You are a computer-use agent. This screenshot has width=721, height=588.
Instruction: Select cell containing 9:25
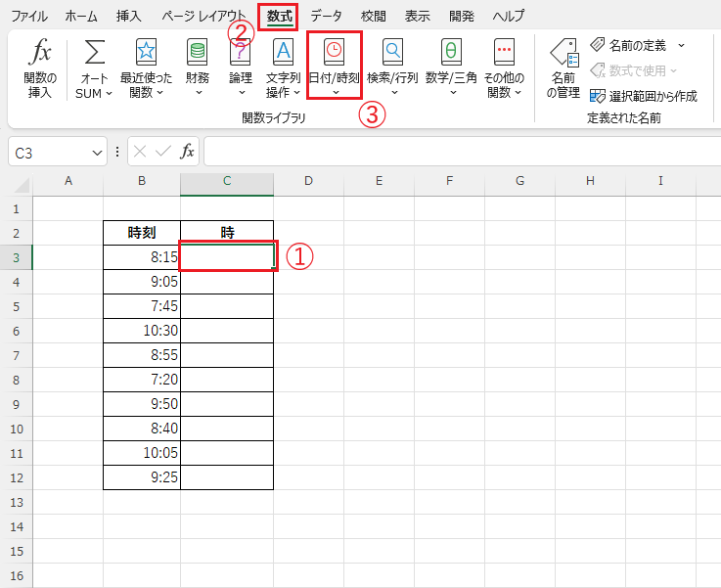tap(142, 477)
